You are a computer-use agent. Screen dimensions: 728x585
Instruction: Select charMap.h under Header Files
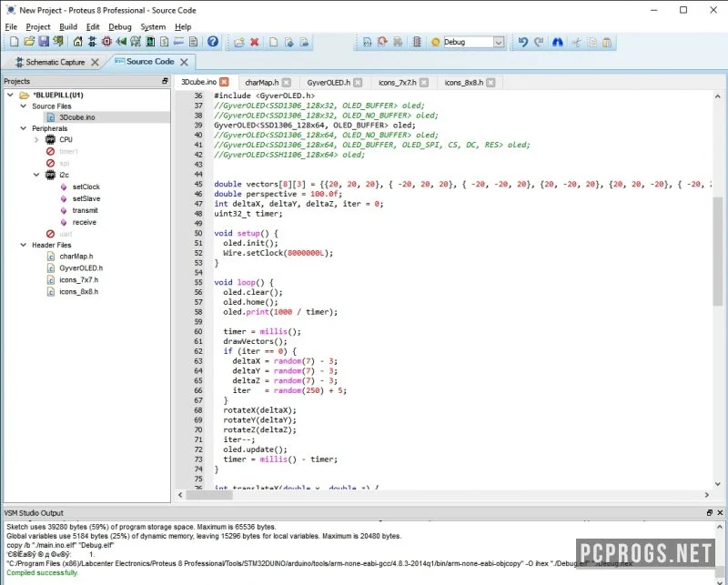(76, 257)
